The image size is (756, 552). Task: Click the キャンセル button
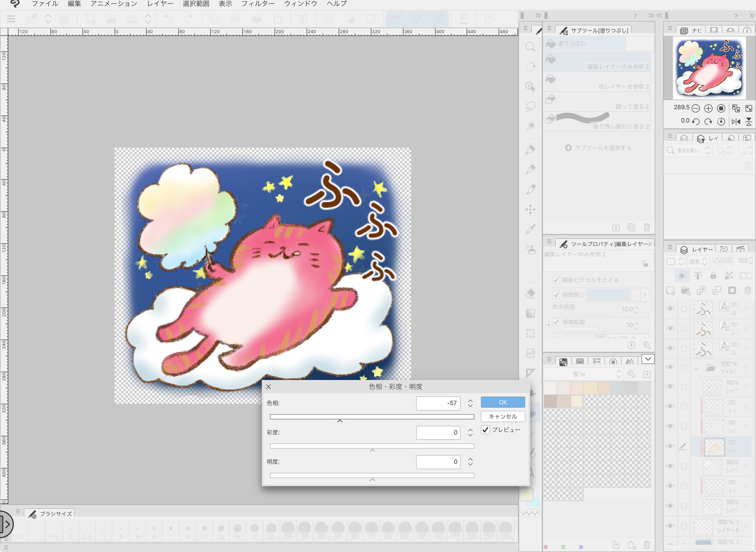[x=503, y=416]
